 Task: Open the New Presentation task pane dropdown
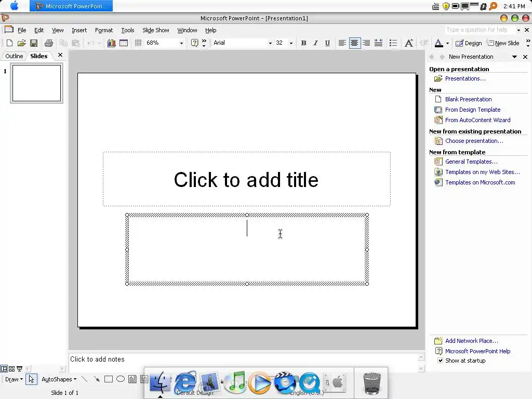pos(514,57)
